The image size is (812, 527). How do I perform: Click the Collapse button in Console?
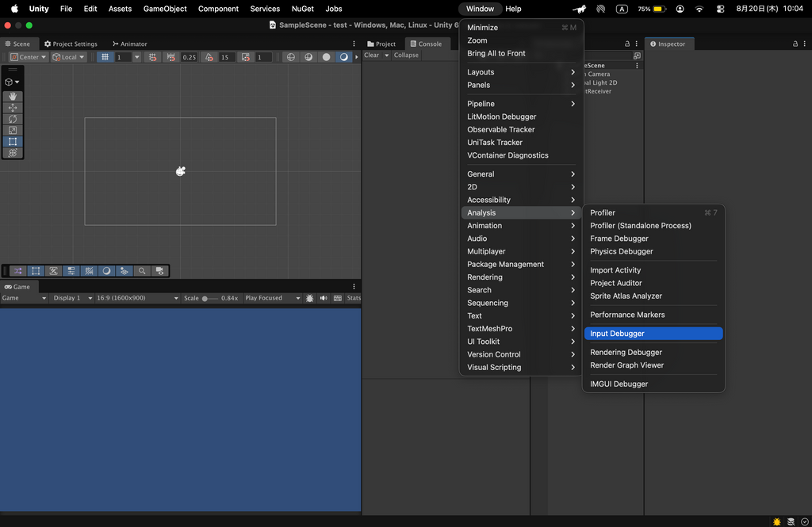[x=406, y=55]
